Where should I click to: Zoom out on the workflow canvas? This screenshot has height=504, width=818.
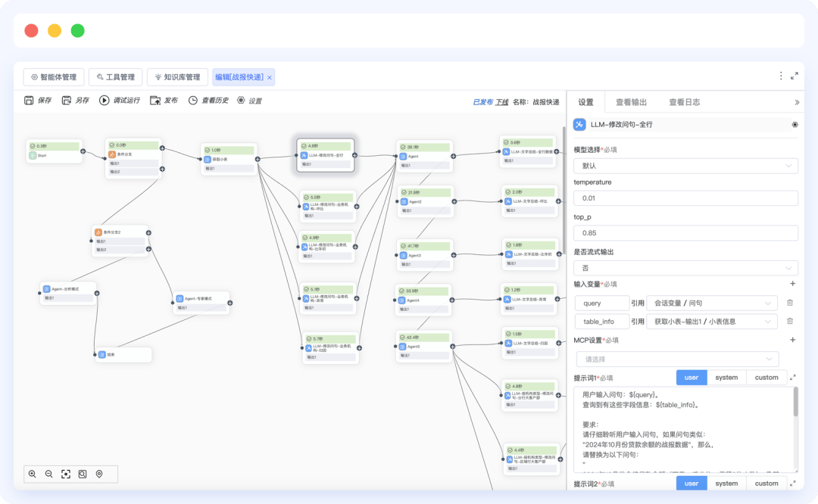[49, 474]
